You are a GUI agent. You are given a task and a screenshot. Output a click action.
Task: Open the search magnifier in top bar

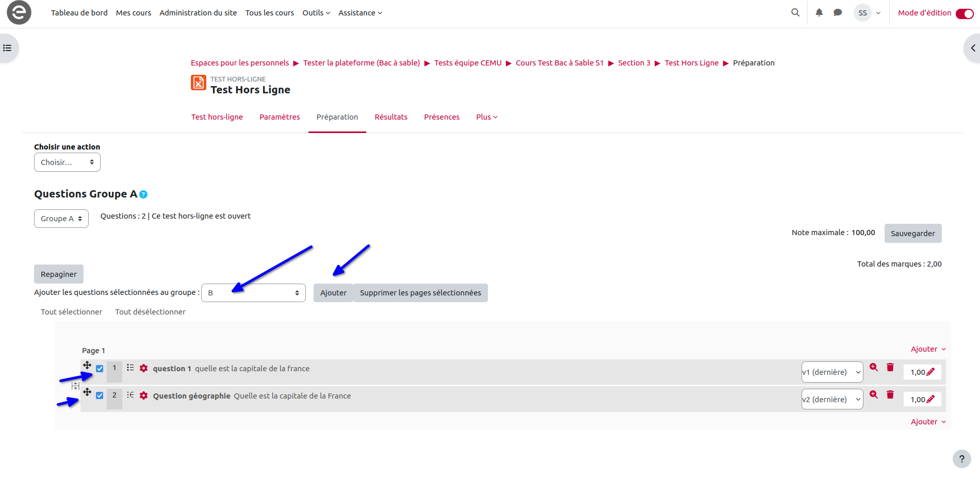[795, 12]
